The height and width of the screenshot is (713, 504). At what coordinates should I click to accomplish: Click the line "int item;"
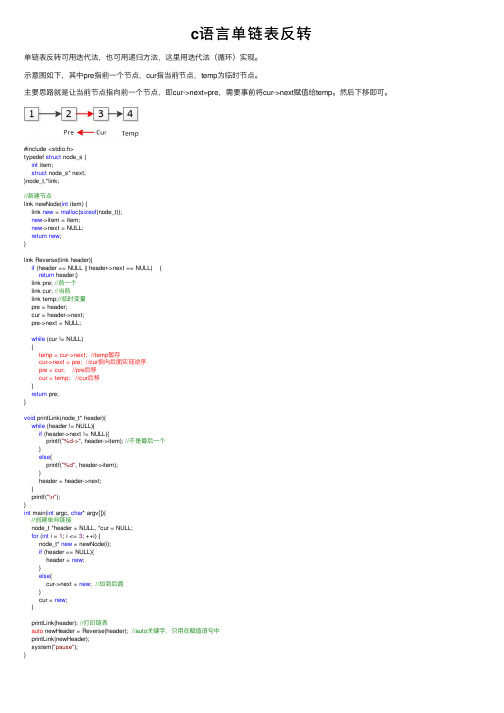pyautogui.click(x=42, y=165)
